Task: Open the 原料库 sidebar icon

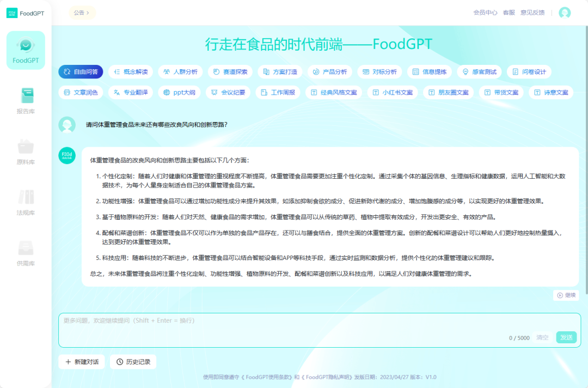Action: tap(26, 147)
